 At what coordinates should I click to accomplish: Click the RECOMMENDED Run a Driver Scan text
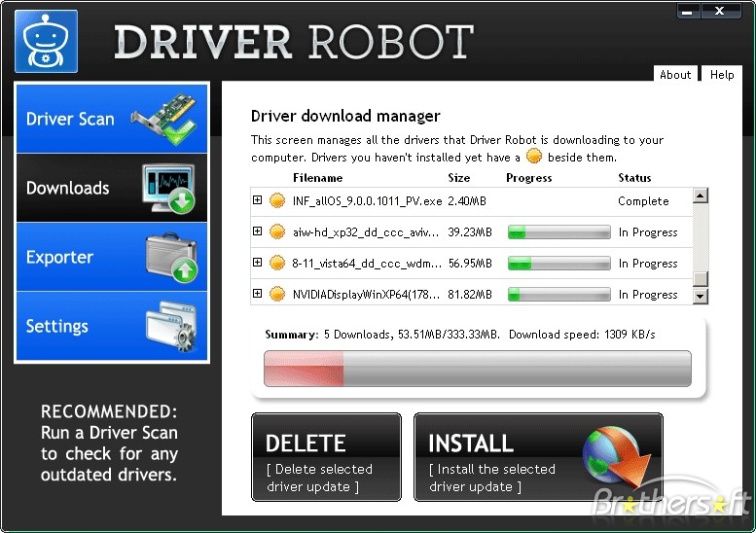[x=109, y=443]
